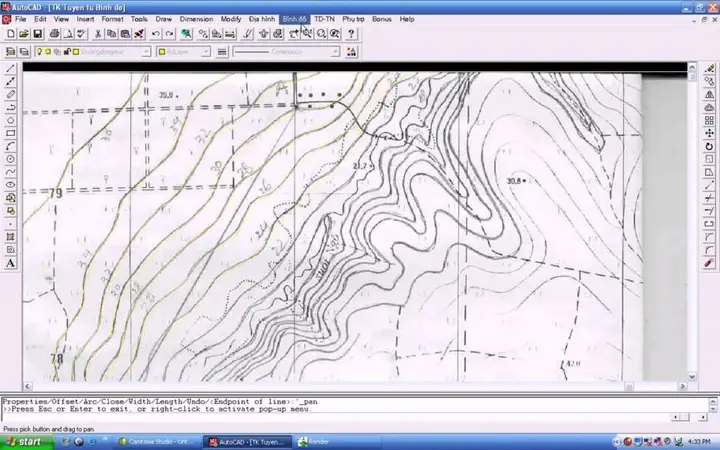
Task: Open a file with the Open icon
Action: (x=23, y=34)
